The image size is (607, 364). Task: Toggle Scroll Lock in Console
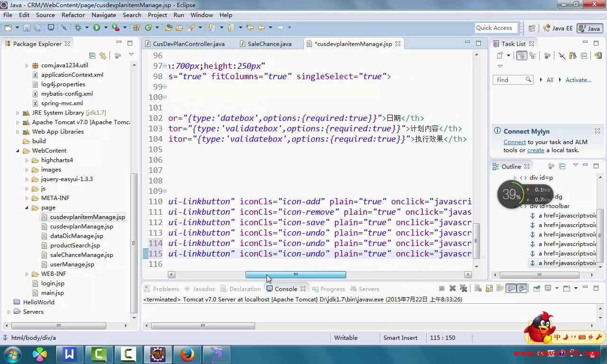(x=488, y=288)
